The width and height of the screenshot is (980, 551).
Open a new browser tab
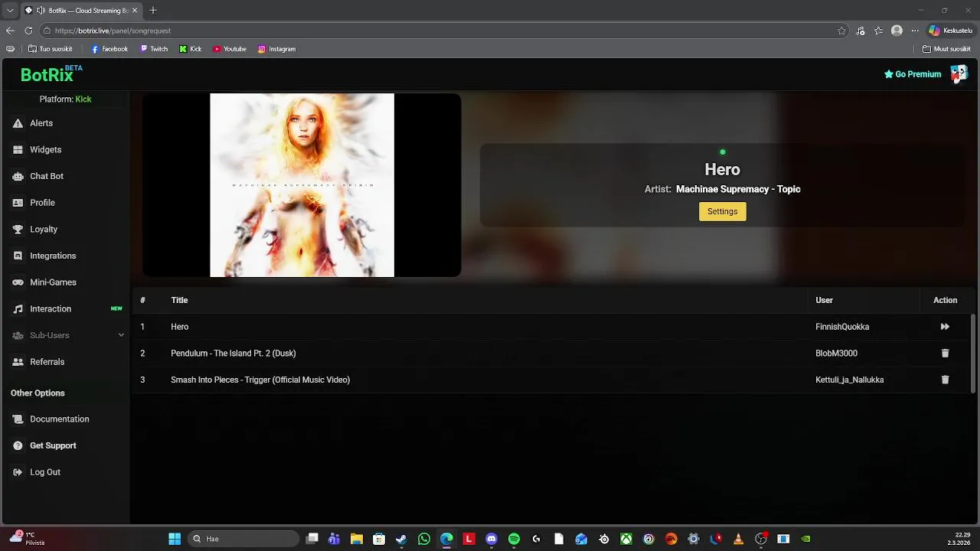point(153,11)
